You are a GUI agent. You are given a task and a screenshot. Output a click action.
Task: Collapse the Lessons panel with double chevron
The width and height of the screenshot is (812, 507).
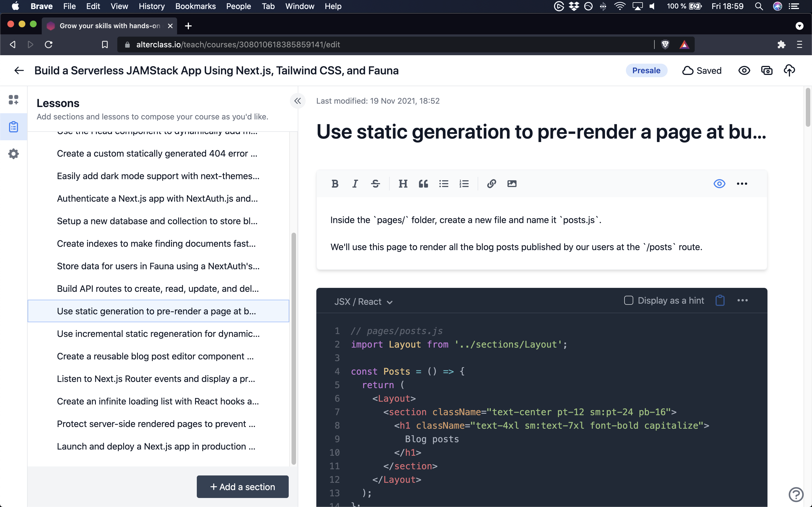pyautogui.click(x=298, y=101)
